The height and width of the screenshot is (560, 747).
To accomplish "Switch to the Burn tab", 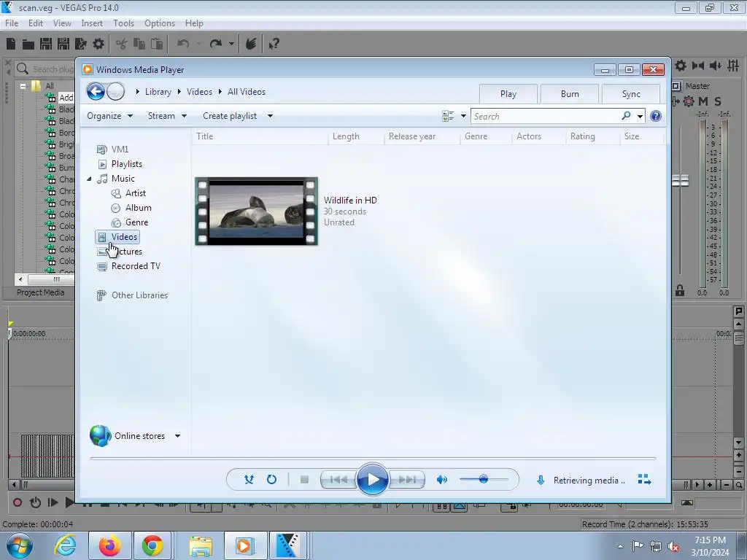I will click(570, 94).
